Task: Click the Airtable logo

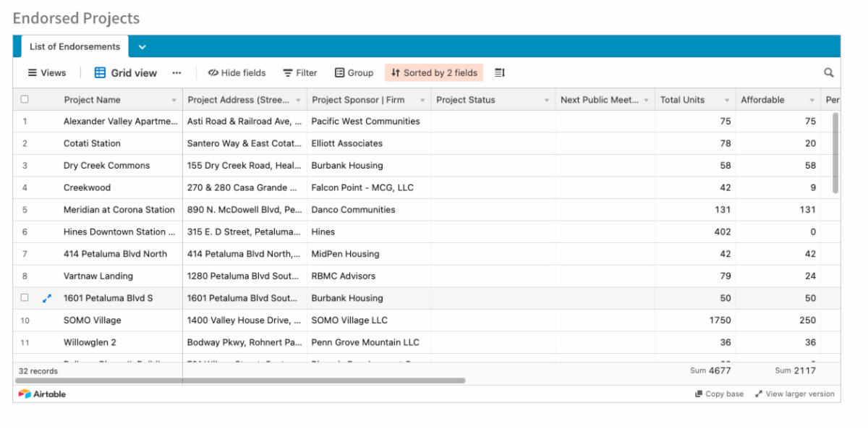Action: [x=42, y=394]
